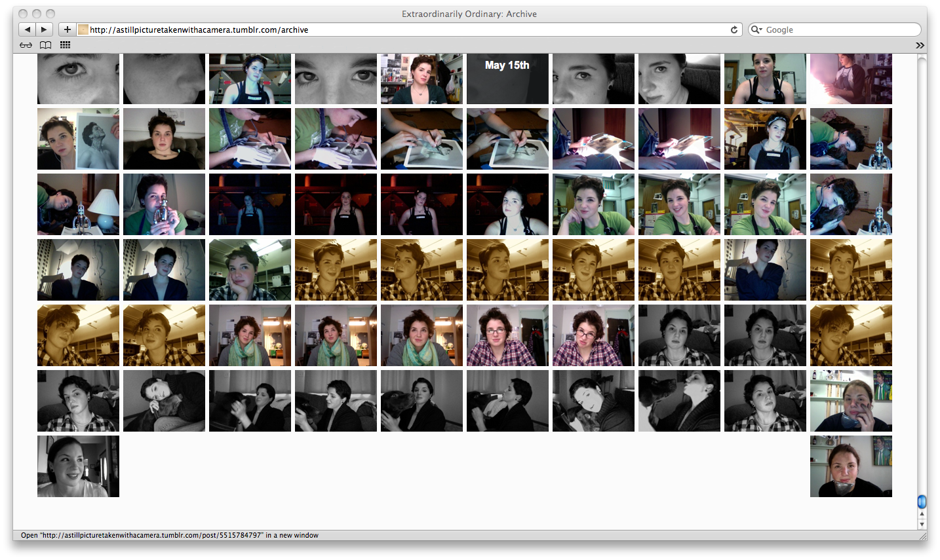940x560 pixels.
Task: Open the "May 15th" post tile
Action: click(507, 79)
